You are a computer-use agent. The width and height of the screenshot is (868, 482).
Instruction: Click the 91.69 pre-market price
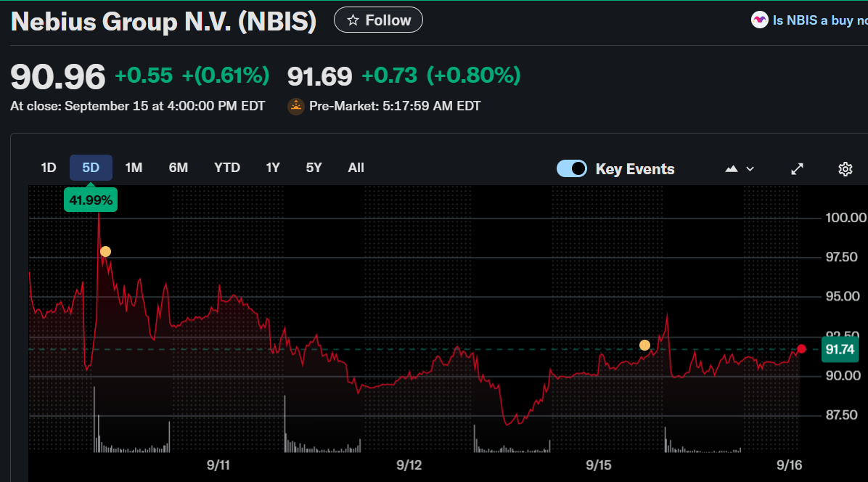tap(319, 76)
